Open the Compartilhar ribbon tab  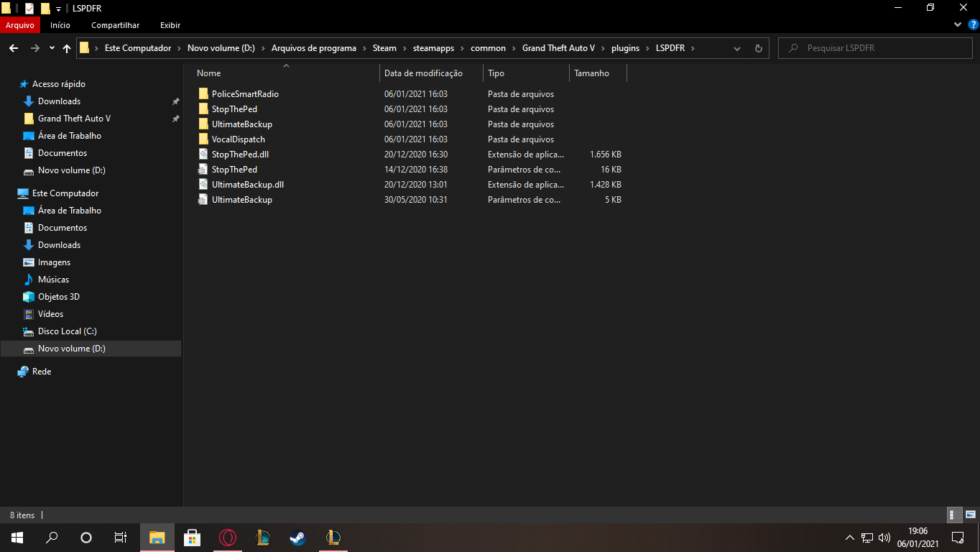[x=115, y=25]
